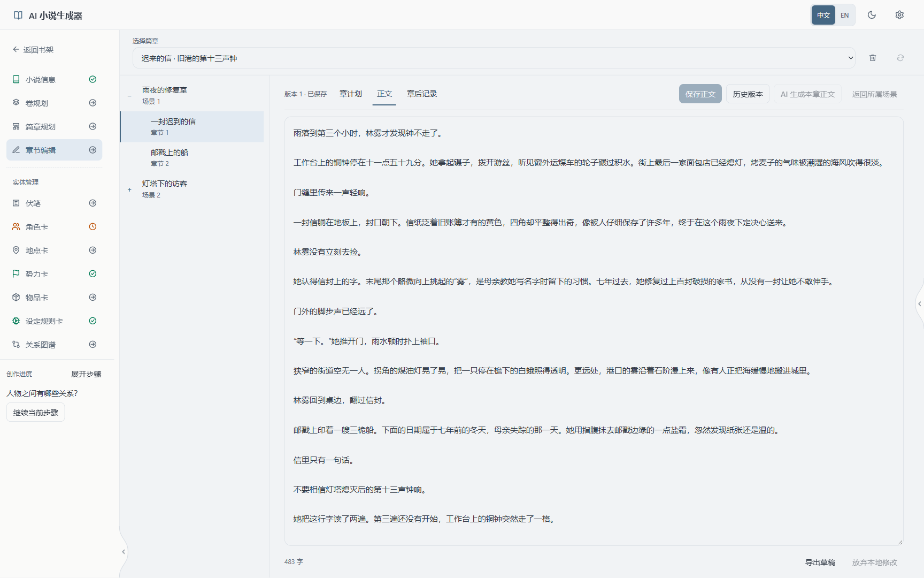Switch language to EN
Viewport: 924px width, 578px height.
(845, 15)
